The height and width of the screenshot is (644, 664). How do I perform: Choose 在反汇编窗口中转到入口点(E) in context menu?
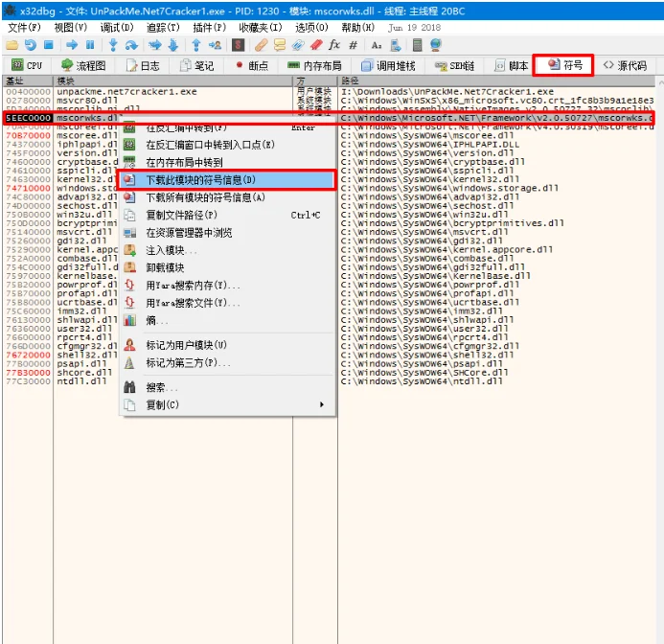tap(228, 145)
